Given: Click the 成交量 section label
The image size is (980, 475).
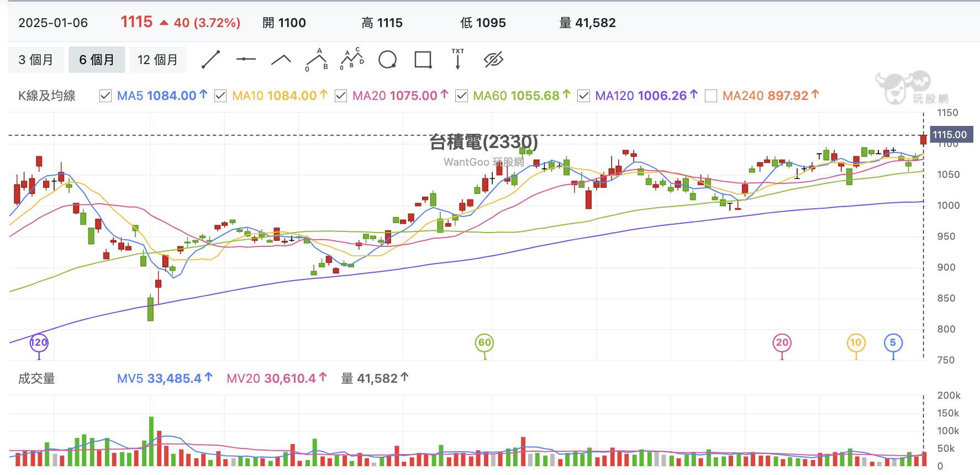Looking at the screenshot, I should pyautogui.click(x=36, y=379).
